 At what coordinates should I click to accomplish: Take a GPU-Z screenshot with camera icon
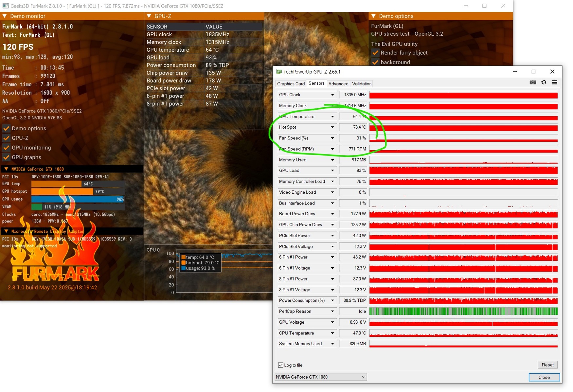coord(533,82)
